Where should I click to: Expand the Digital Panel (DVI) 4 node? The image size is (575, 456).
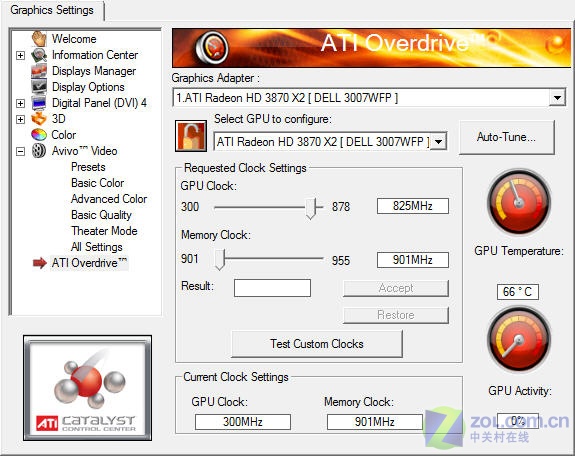pos(21,103)
